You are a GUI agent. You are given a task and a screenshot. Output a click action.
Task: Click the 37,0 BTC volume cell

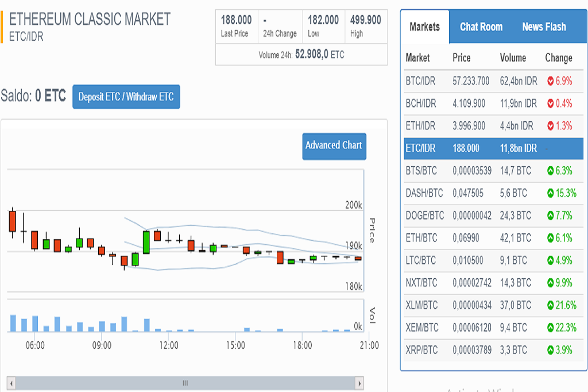click(516, 305)
